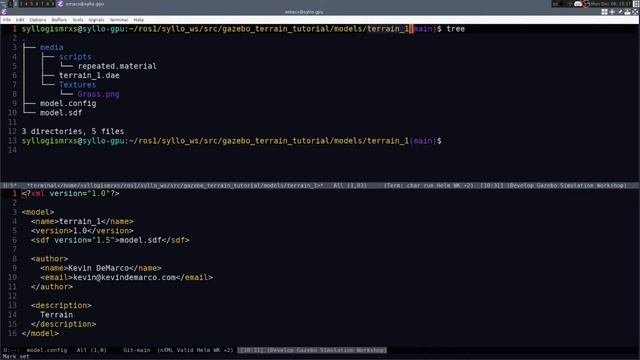Click model.config in tree output

click(x=68, y=104)
